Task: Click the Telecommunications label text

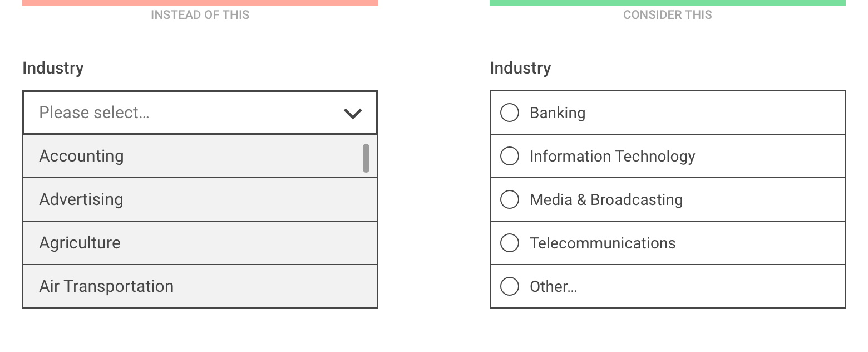Action: [603, 243]
